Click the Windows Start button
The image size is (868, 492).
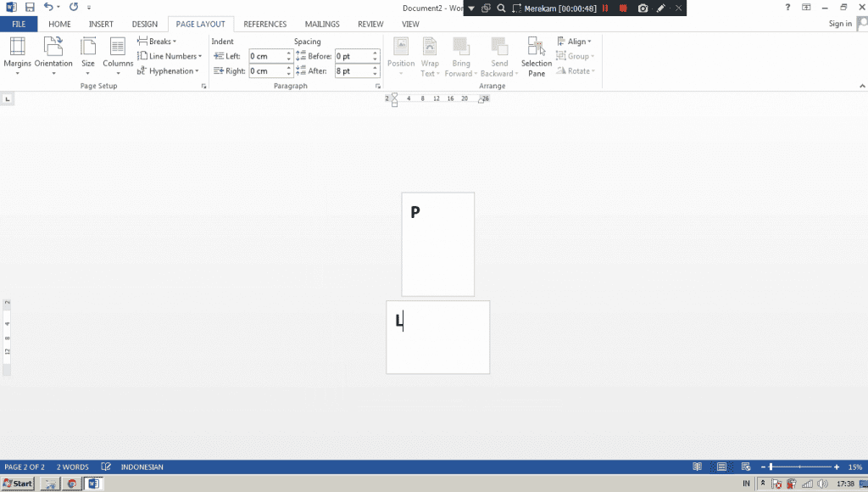(17, 484)
